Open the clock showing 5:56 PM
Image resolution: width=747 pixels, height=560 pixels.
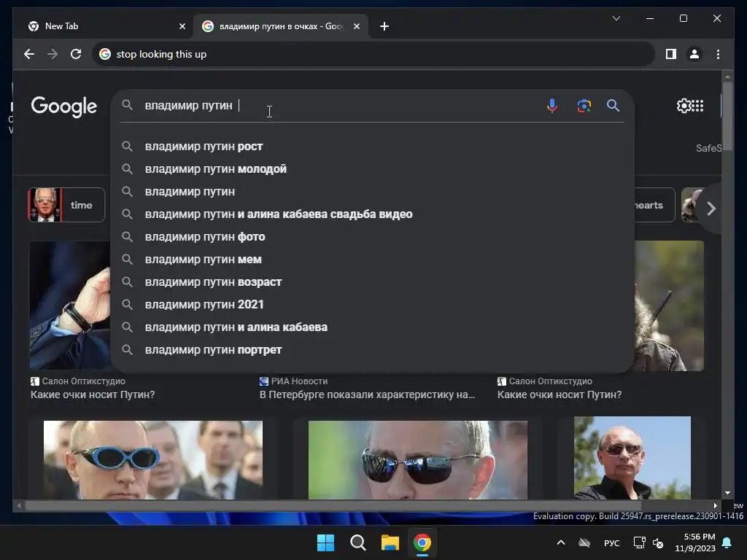tap(695, 542)
